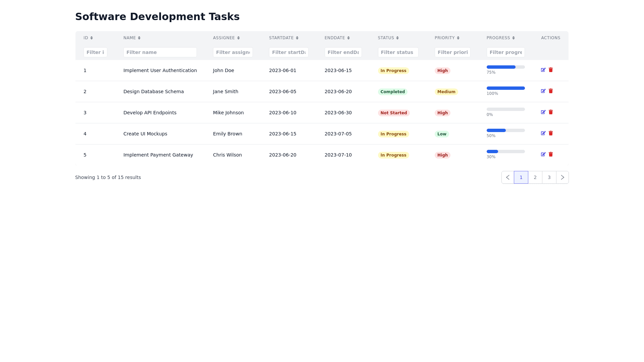Screen dimensions: 644x362
Task: Click the 75% progress bar
Action: tap(505, 67)
